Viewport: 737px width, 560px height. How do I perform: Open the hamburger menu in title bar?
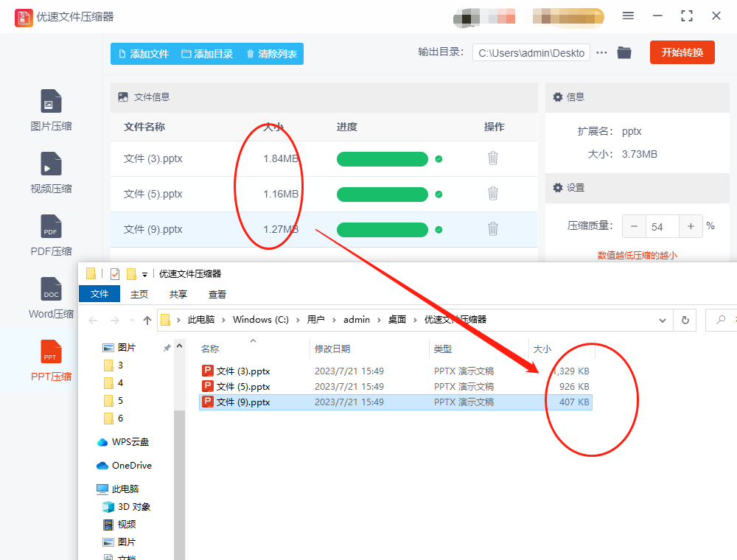[x=628, y=16]
